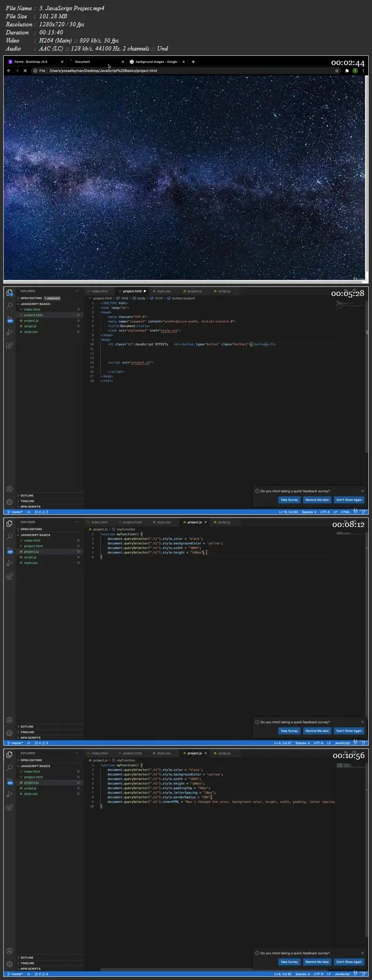This screenshot has height=980, width=372.
Task: Open Explorer icon in the 00:05:28 frame
Action: tap(10, 292)
